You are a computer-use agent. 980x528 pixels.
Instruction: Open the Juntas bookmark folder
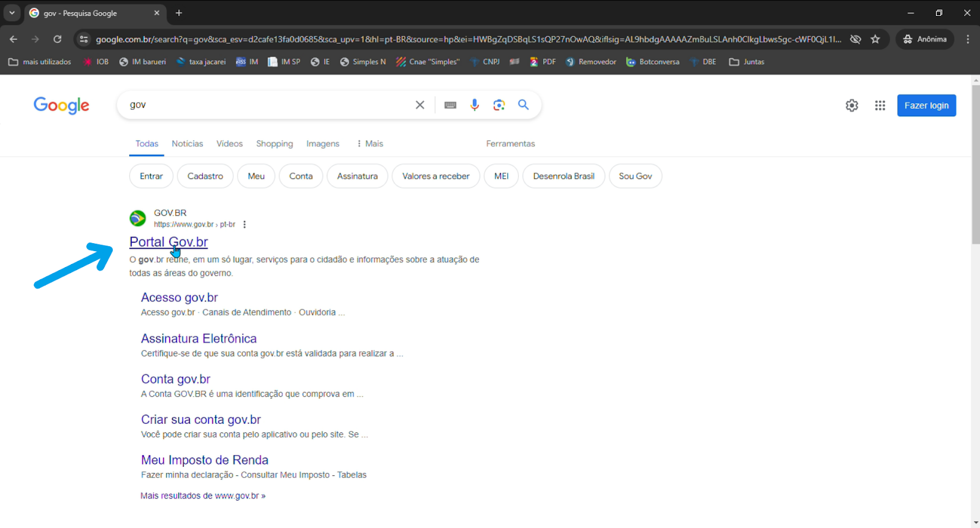click(x=747, y=62)
